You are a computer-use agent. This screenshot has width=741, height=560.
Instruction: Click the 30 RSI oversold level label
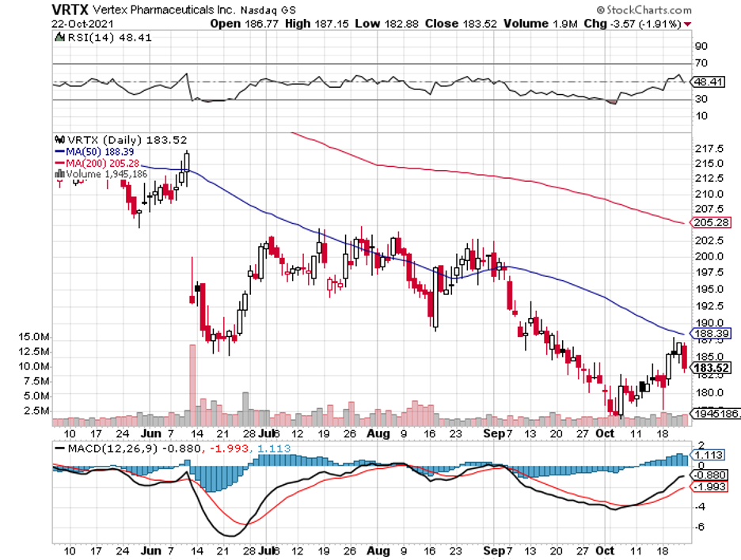point(701,99)
